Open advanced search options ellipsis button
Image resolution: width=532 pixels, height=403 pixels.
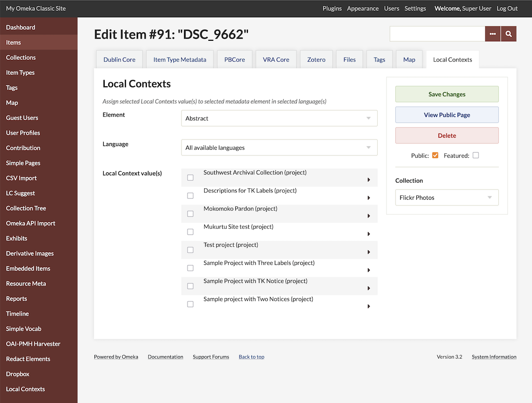493,34
